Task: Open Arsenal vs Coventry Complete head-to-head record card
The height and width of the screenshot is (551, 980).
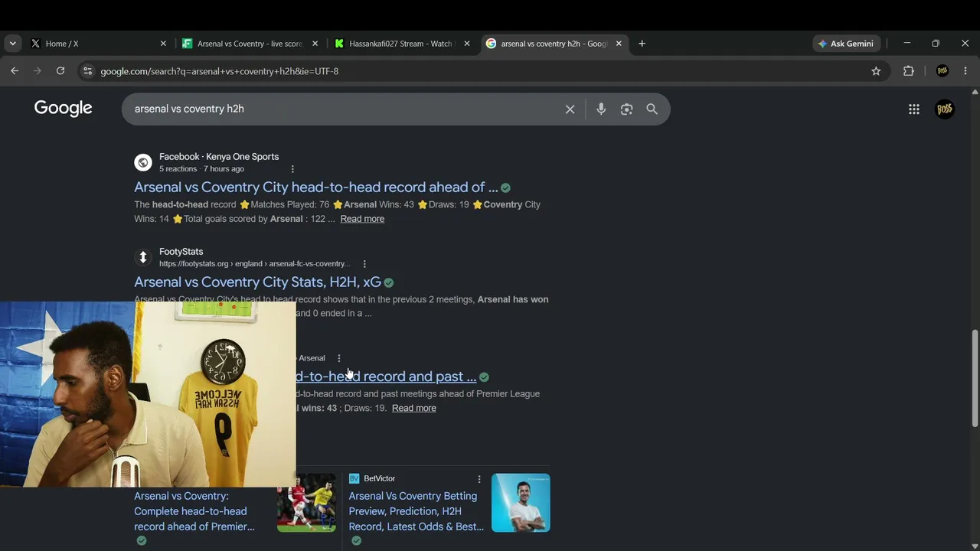Action: 194,511
